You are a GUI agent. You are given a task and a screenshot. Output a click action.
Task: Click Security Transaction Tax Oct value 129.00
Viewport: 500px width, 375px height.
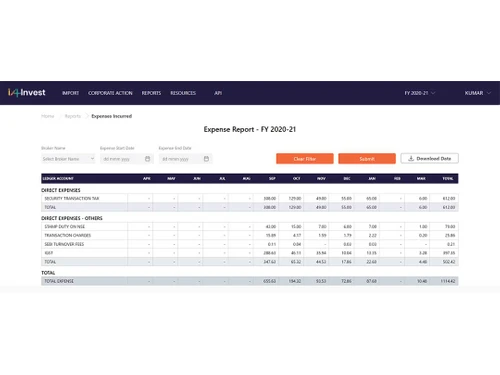click(295, 198)
